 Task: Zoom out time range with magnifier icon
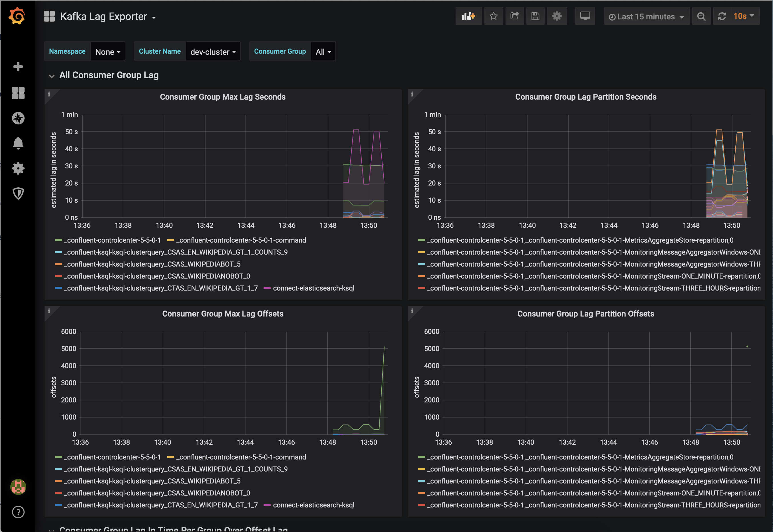(x=701, y=16)
